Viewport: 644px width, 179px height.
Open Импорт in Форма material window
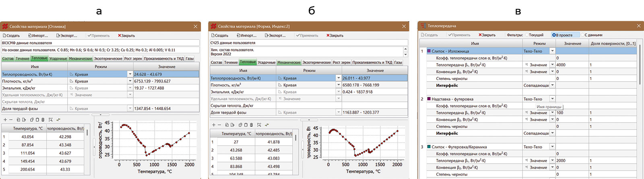coord(246,36)
